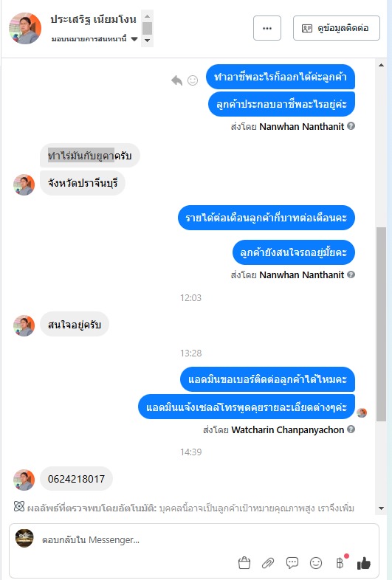Click help icon next to Watcharin Chanpanyachon
Screen dimensions: 392x580
click(351, 429)
